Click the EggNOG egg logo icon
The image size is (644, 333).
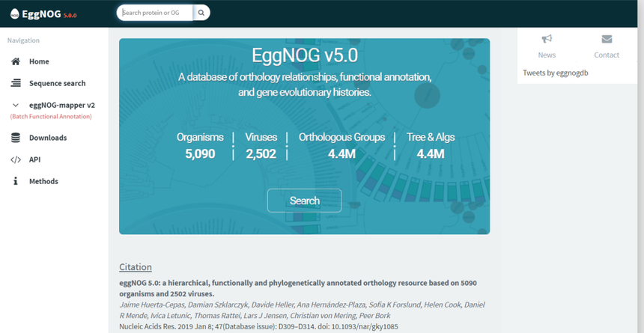coord(14,14)
